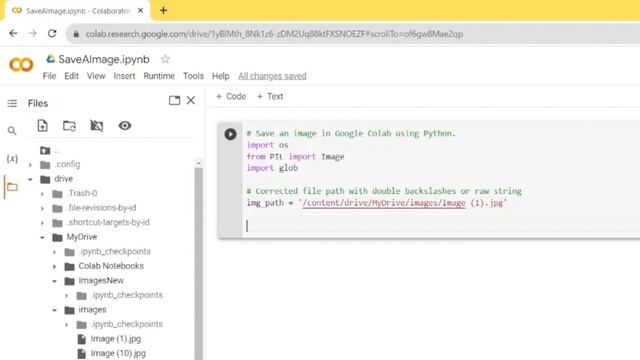Open a new browser tab
640x360 pixels.
(163, 11)
